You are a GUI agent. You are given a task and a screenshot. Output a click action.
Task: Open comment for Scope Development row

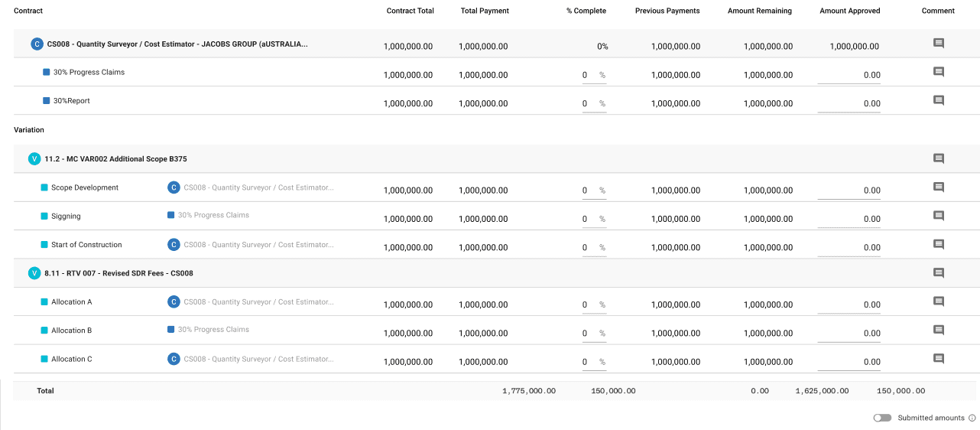click(939, 187)
